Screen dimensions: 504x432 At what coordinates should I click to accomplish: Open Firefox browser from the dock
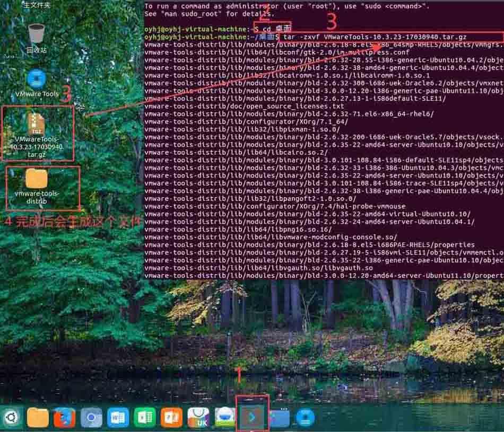[64, 418]
